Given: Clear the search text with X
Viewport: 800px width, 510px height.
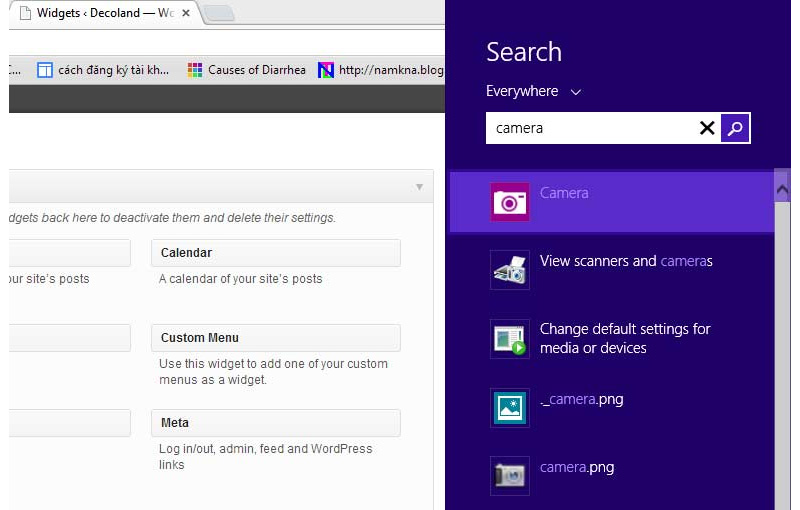Looking at the screenshot, I should tap(707, 128).
